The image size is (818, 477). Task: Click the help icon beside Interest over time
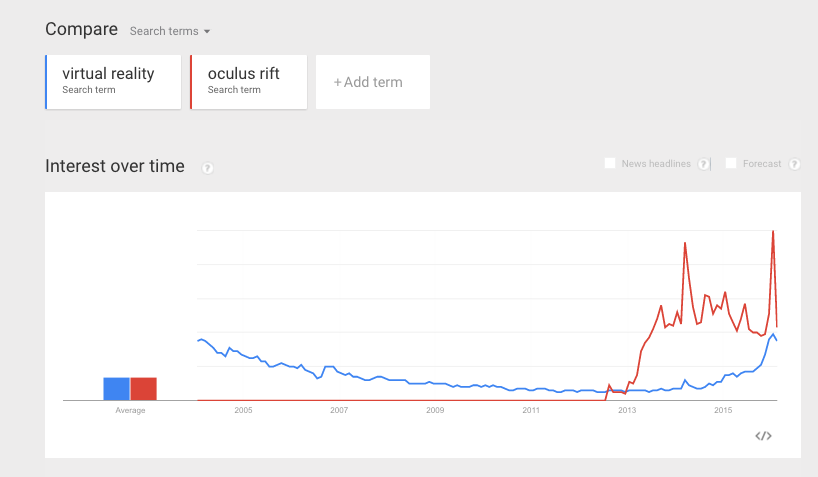[208, 168]
